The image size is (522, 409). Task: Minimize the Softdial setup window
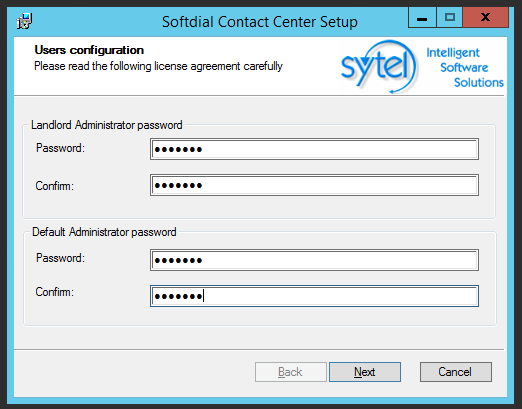[x=422, y=18]
